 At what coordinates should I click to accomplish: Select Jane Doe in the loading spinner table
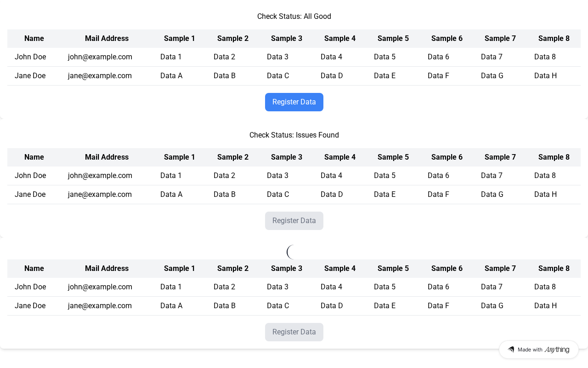point(30,306)
